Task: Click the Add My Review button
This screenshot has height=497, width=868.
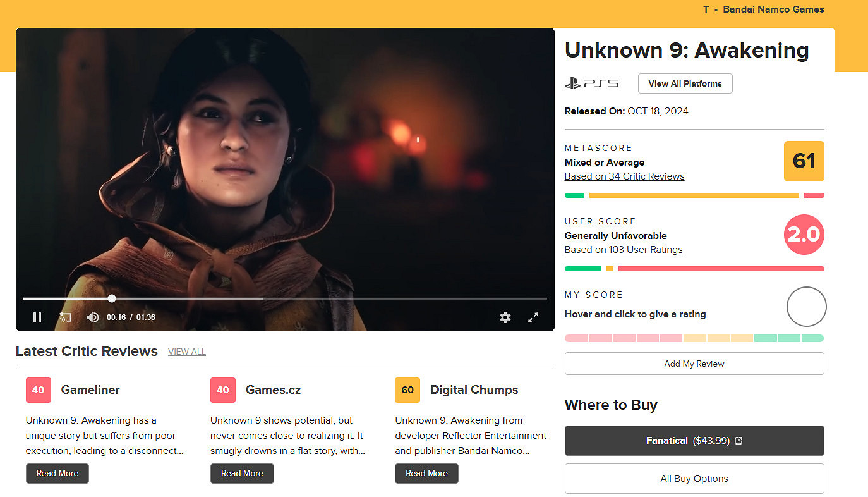Action: pos(694,364)
